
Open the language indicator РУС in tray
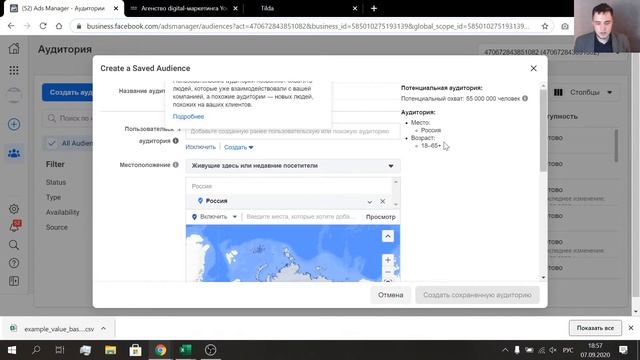tap(568, 350)
